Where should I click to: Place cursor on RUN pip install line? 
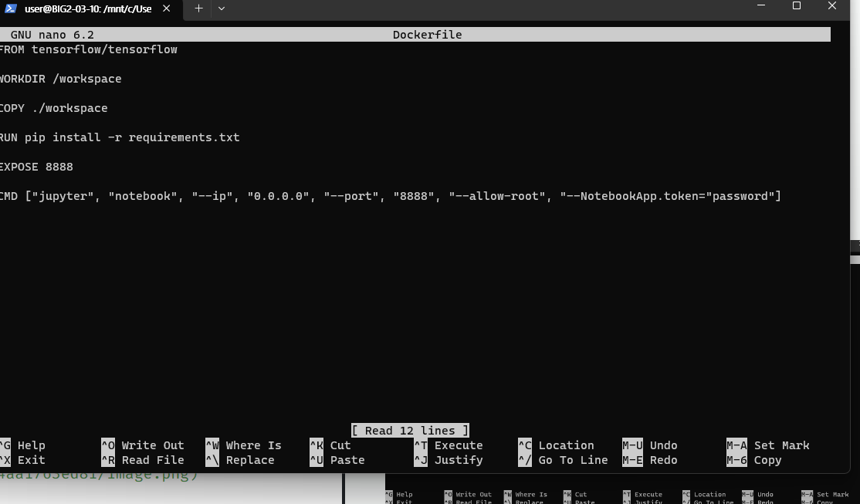point(120,137)
